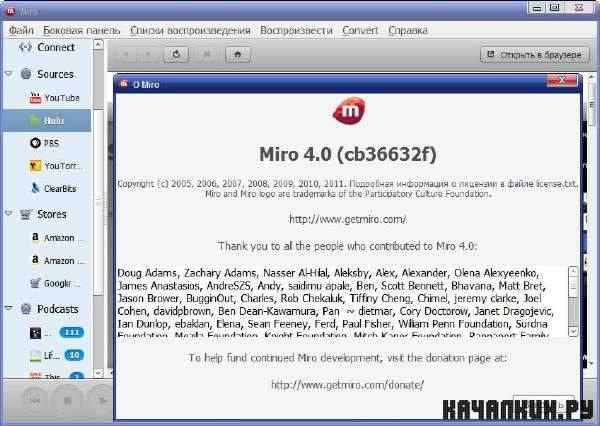
Task: Collapse the Podcasts section
Action: click(x=8, y=308)
